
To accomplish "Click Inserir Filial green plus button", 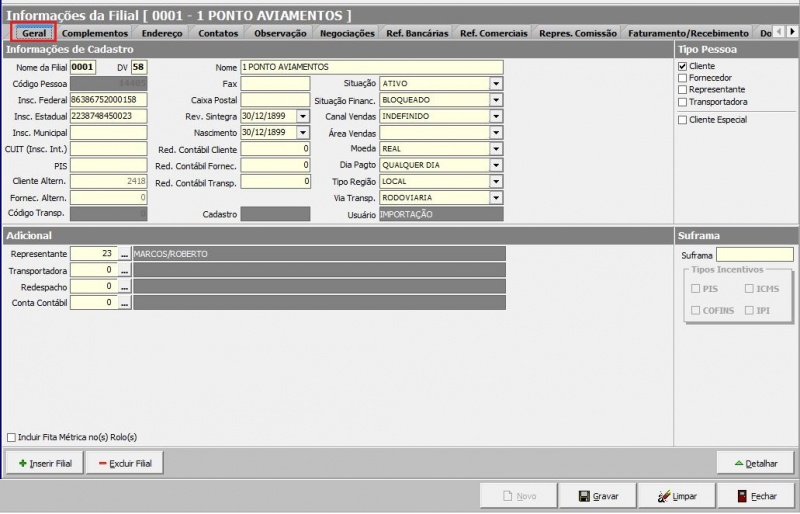I will coord(44,463).
